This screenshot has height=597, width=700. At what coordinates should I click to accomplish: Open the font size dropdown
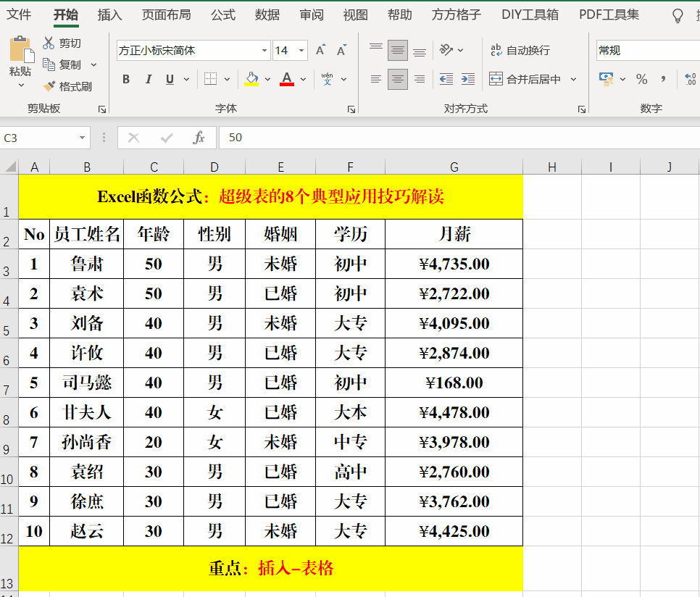pos(301,51)
